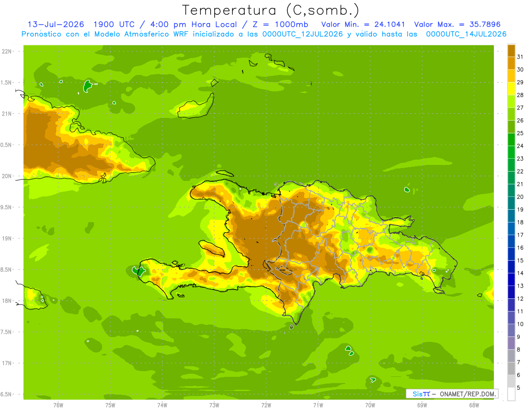Click legend value 25

tap(520, 133)
